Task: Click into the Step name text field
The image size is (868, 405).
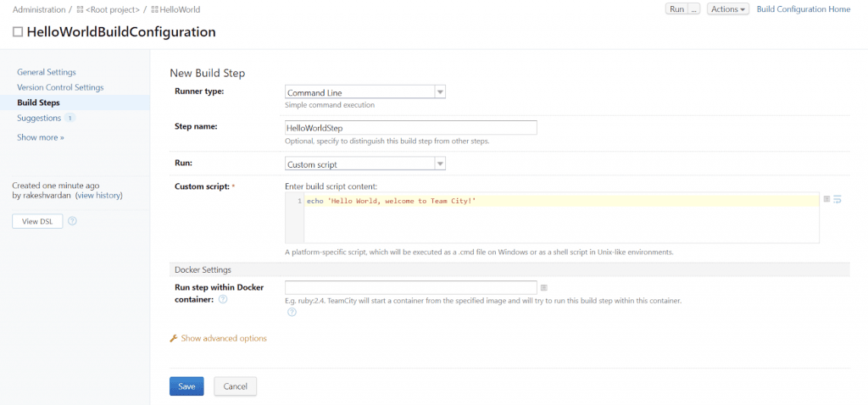Action: pos(410,127)
